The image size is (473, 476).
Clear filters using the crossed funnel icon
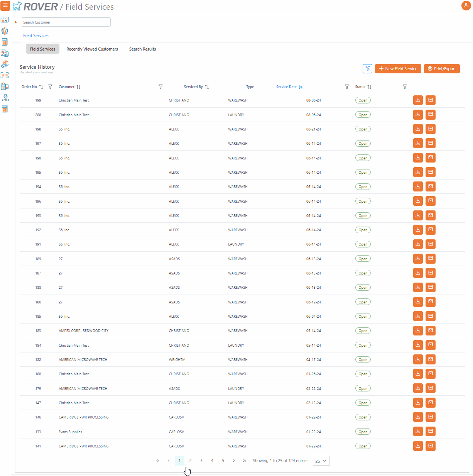click(367, 69)
